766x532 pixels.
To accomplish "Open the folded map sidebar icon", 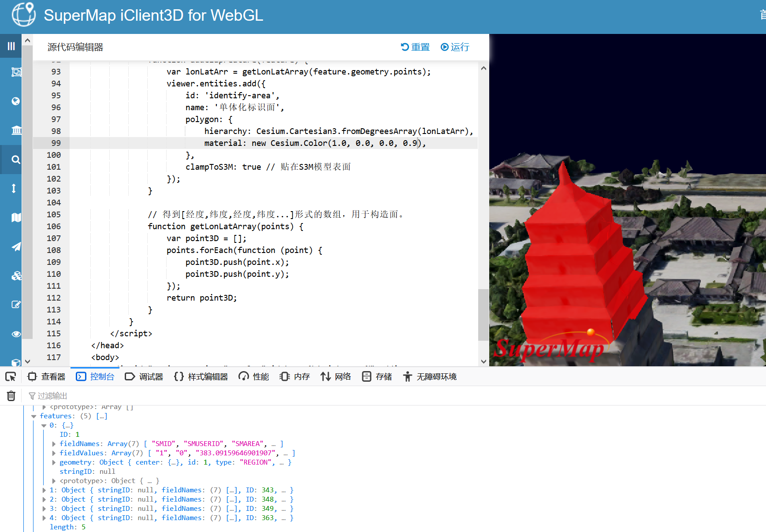I will 16,217.
